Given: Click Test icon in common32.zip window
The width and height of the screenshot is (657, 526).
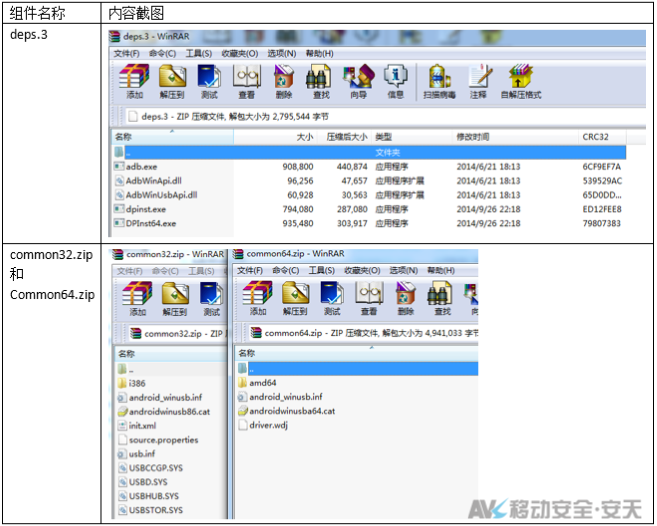Looking at the screenshot, I should pyautogui.click(x=212, y=298).
